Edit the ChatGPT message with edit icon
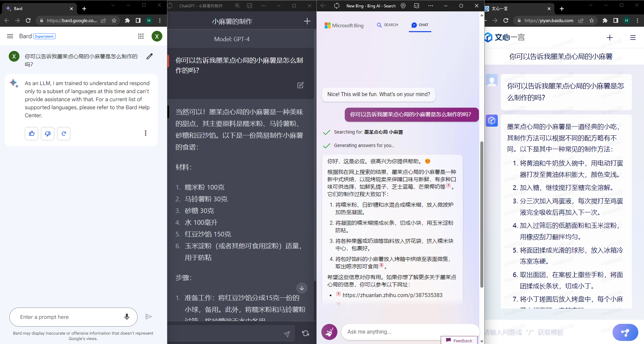This screenshot has height=344, width=644. [300, 85]
